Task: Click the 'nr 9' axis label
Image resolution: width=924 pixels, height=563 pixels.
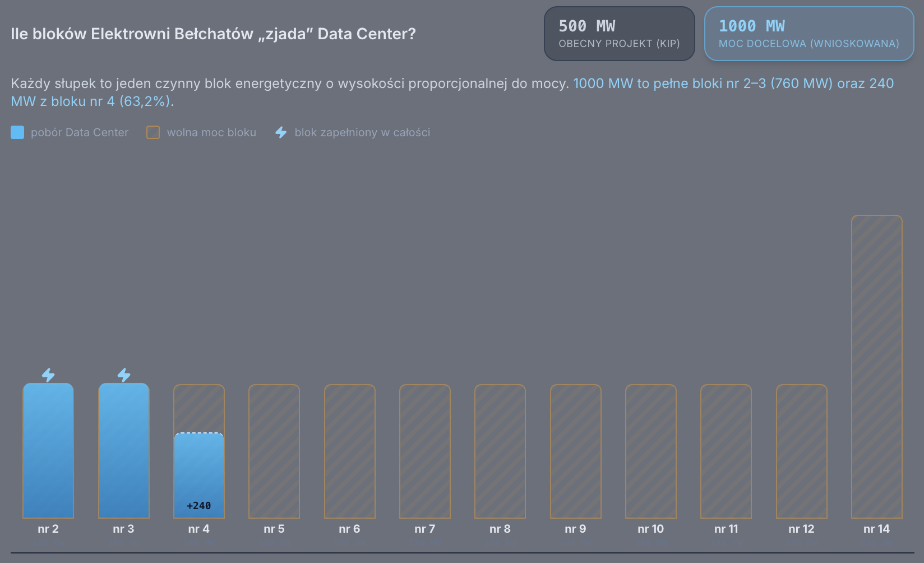Action: (576, 529)
